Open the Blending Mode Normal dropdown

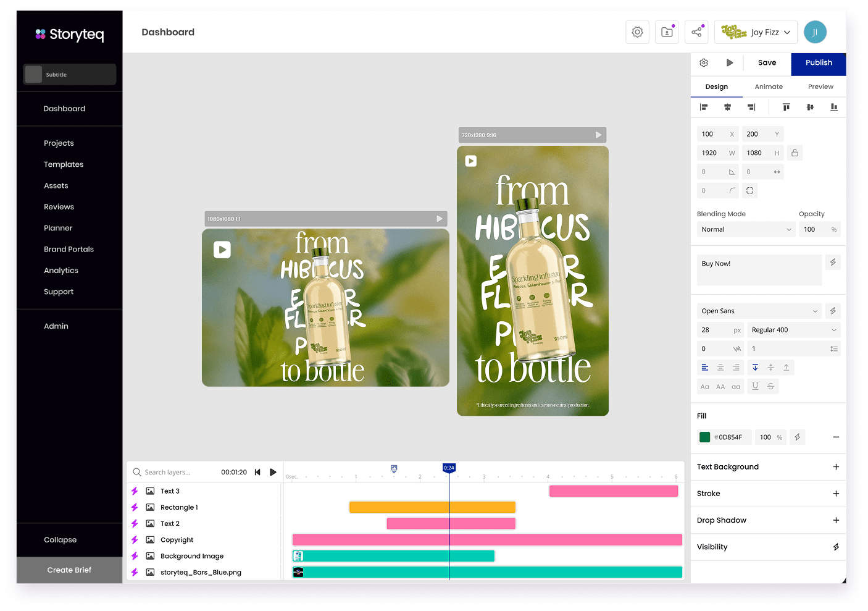pos(746,229)
